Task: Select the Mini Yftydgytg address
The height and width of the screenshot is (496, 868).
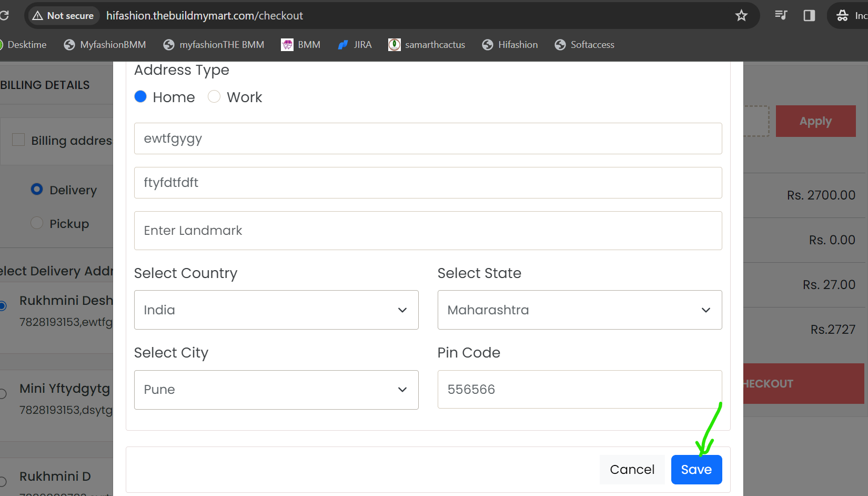Action: click(3, 393)
